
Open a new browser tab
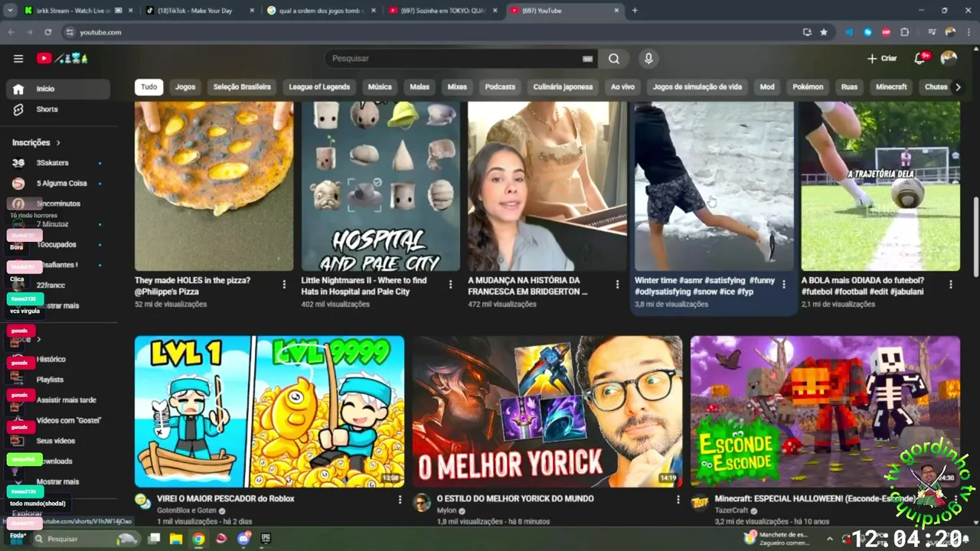pyautogui.click(x=635, y=11)
